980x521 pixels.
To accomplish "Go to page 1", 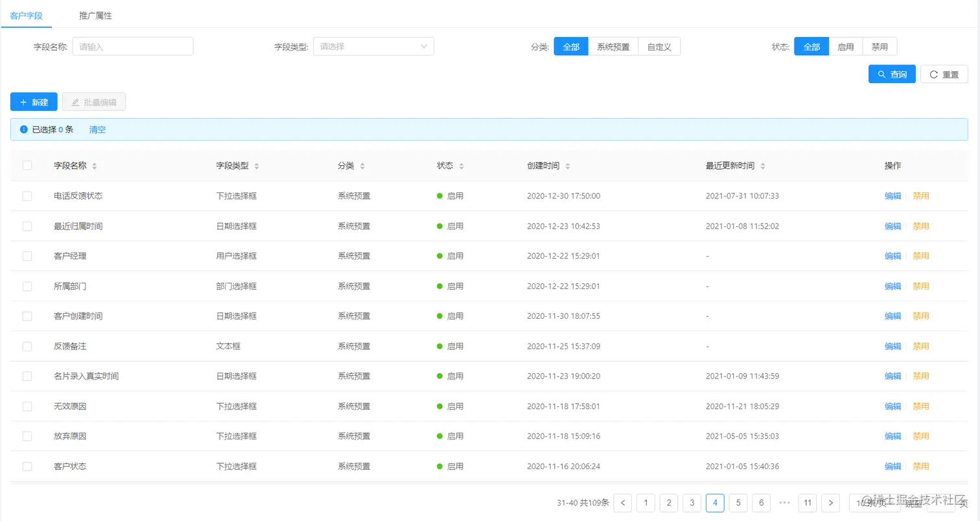I will (x=646, y=502).
